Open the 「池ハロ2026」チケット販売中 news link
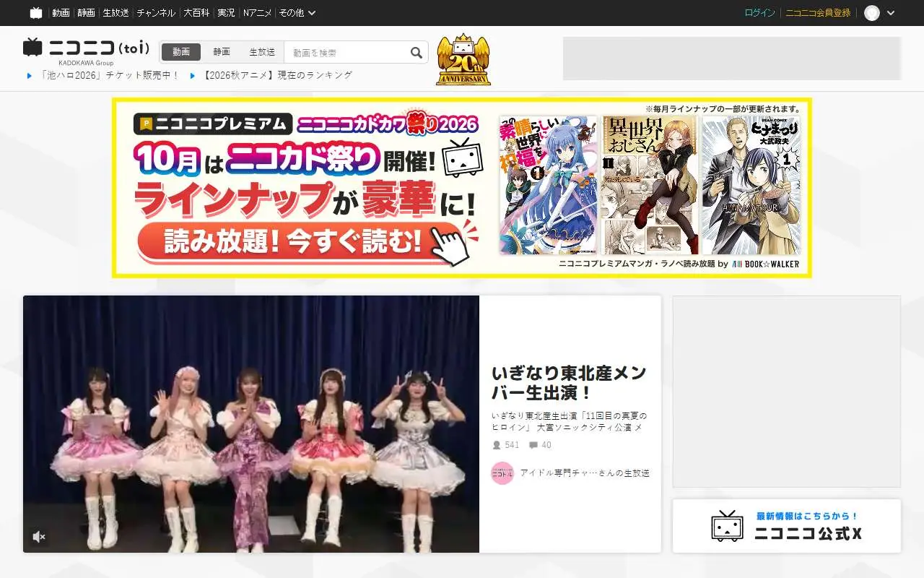The image size is (924, 578). tap(110, 75)
